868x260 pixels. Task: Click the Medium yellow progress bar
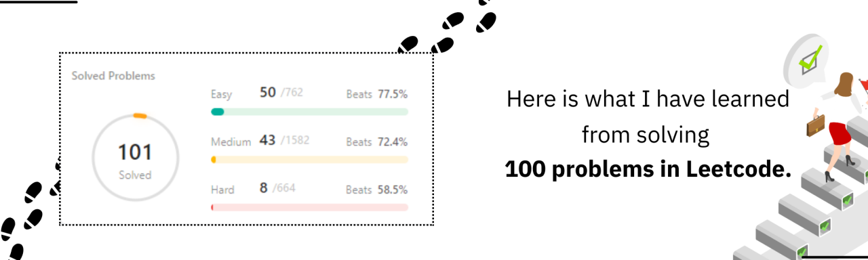(x=309, y=160)
